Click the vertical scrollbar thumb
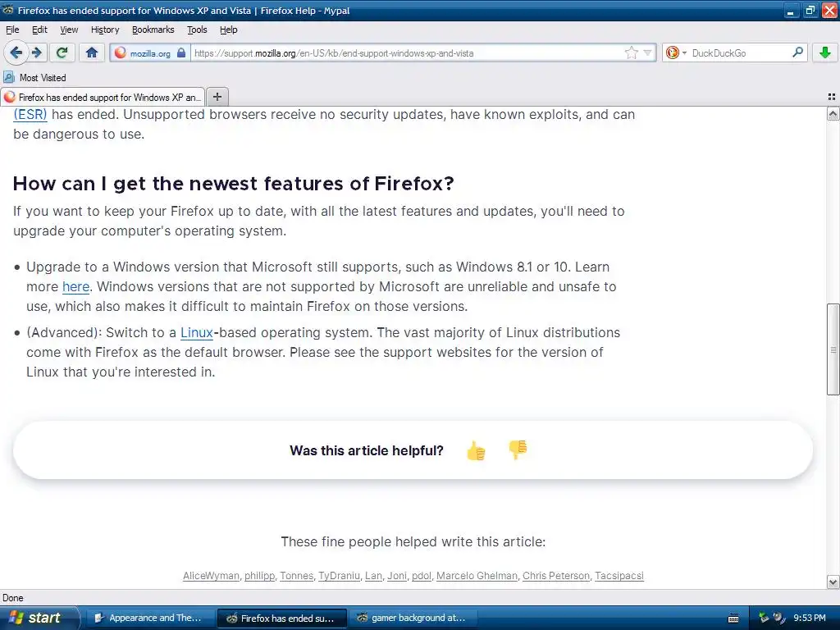 click(833, 349)
